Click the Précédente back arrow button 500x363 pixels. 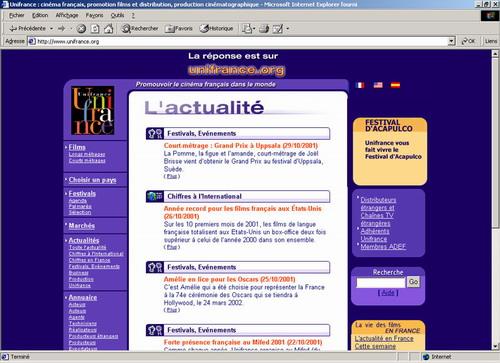tap(27, 29)
